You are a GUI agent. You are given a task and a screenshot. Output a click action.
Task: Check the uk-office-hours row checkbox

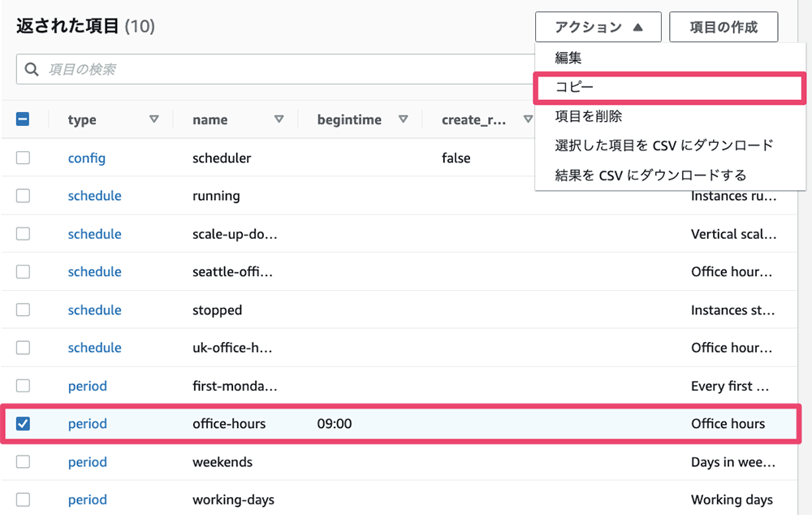tap(23, 348)
